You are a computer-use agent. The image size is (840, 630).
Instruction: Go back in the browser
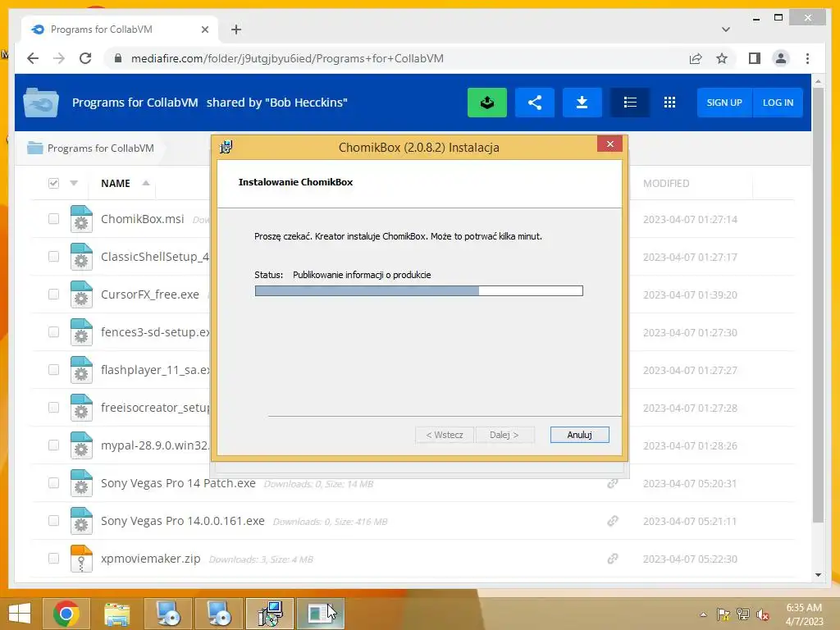click(33, 58)
